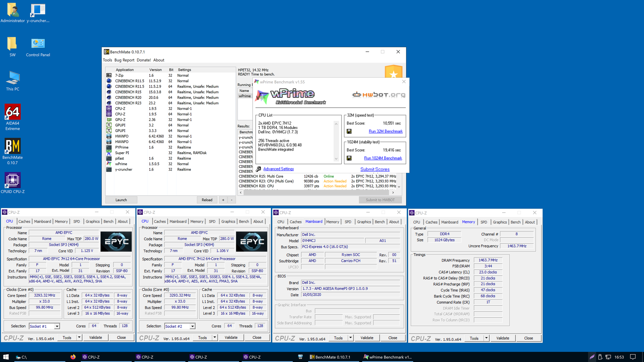Switch to SPD tab in CPU-Z Memory window
The width and height of the screenshot is (644, 362).
coord(484,222)
